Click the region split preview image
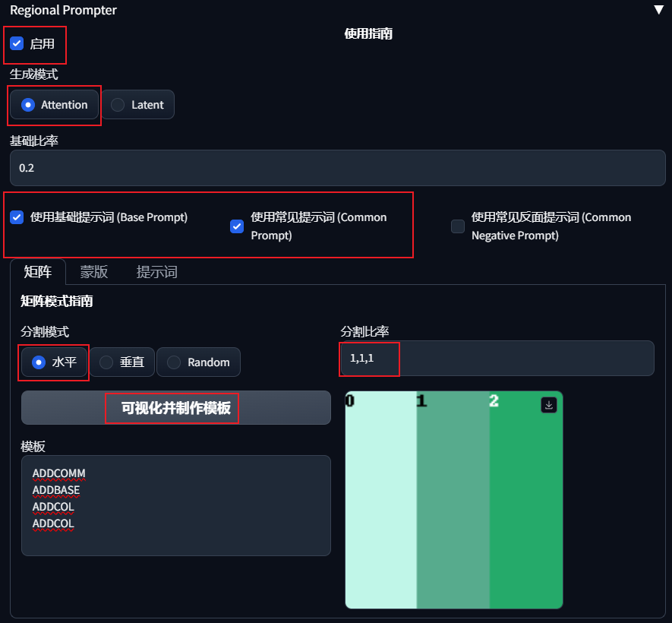The width and height of the screenshot is (672, 623). point(454,499)
